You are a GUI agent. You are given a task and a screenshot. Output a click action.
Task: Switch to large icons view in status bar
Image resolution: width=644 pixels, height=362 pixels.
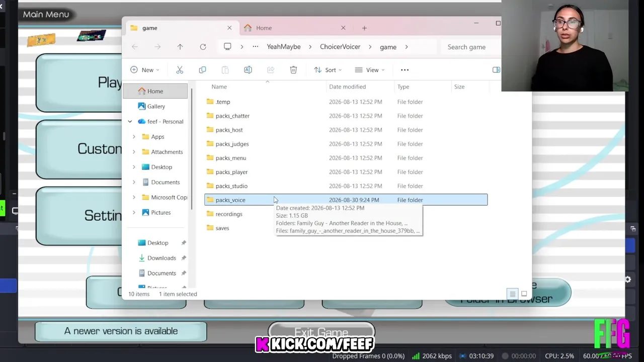[x=524, y=294]
